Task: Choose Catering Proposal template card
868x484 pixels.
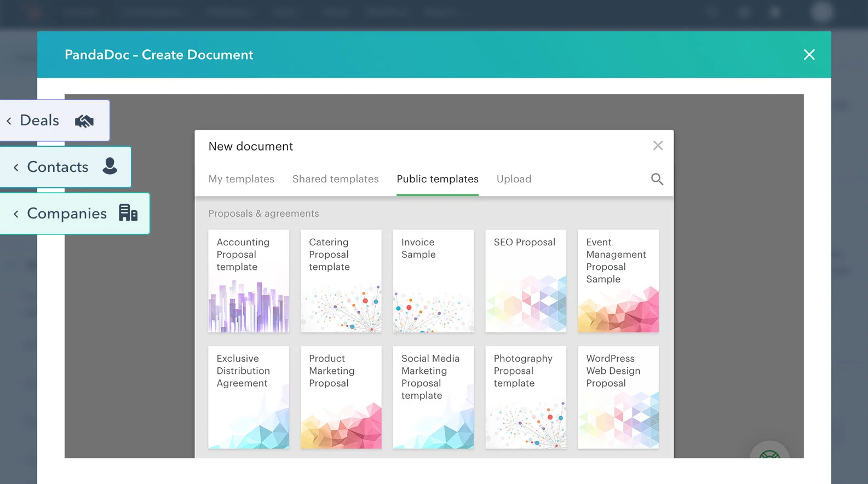Action: (341, 281)
